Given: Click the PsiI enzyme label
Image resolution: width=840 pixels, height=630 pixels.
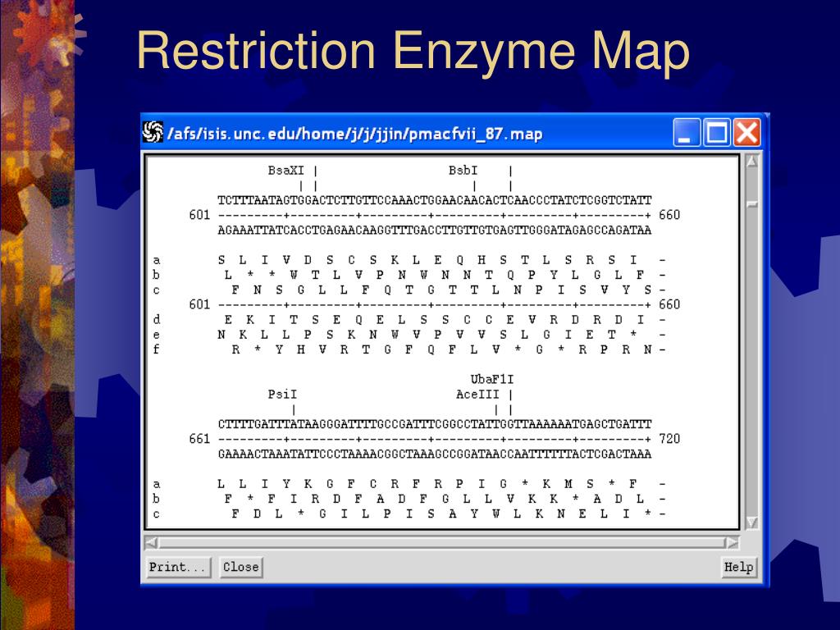Looking at the screenshot, I should point(282,395).
